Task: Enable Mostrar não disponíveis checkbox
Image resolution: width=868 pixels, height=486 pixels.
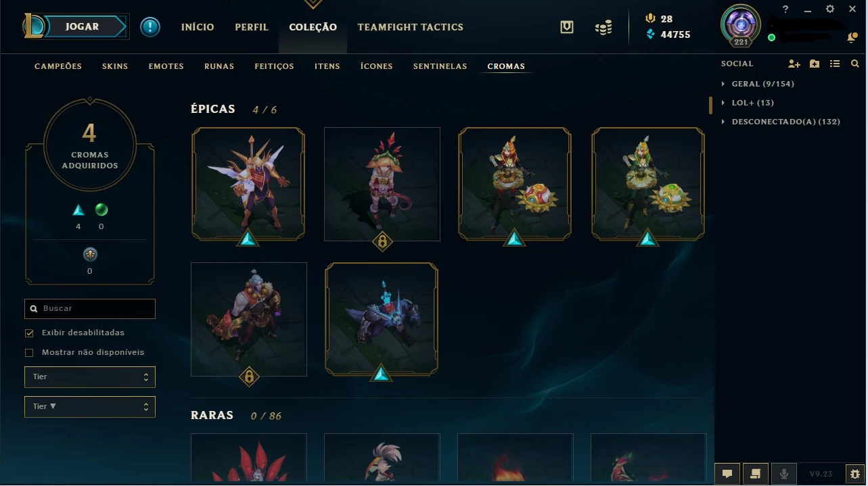Action: pos(29,352)
